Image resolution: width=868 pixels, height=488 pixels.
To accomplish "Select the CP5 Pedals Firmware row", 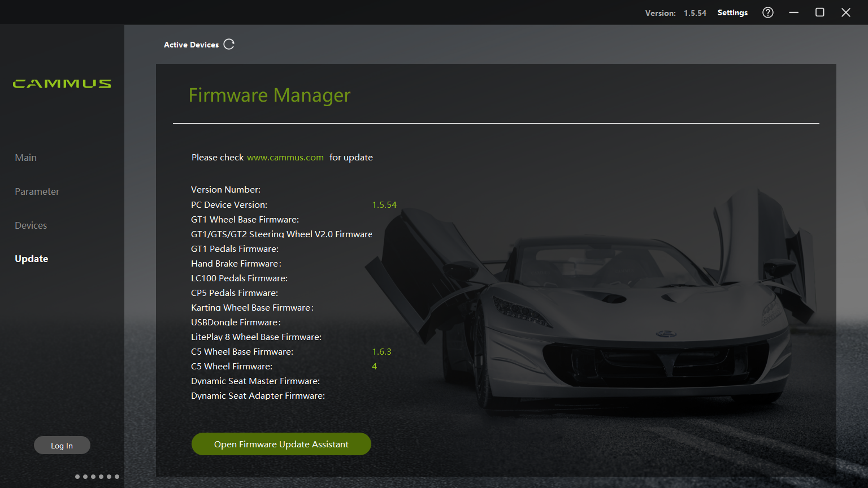I will pos(235,293).
